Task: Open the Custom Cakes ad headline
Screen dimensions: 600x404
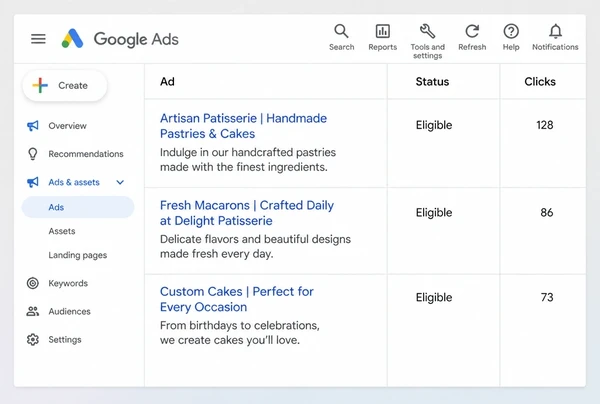Action: click(236, 299)
